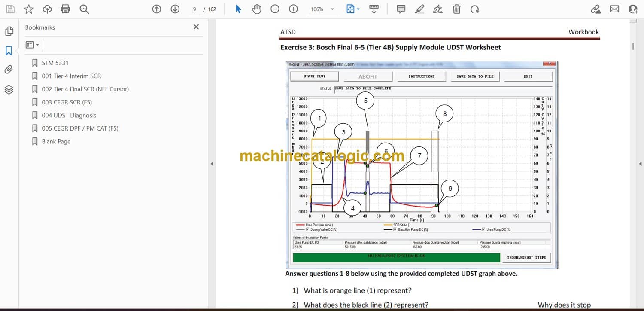Click zoom in plus icon
The height and width of the screenshot is (311, 644).
coord(293,9)
